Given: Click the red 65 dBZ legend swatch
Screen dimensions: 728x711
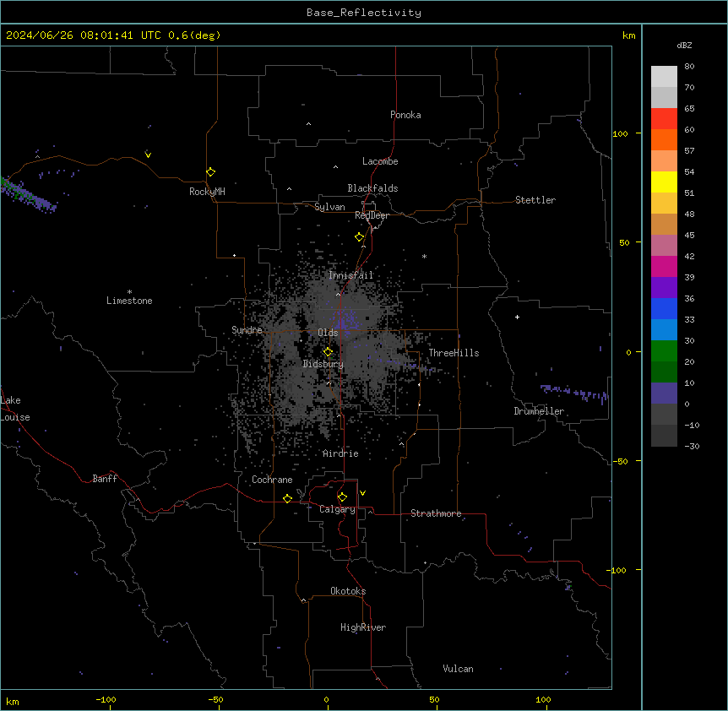Looking at the screenshot, I should (x=664, y=118).
